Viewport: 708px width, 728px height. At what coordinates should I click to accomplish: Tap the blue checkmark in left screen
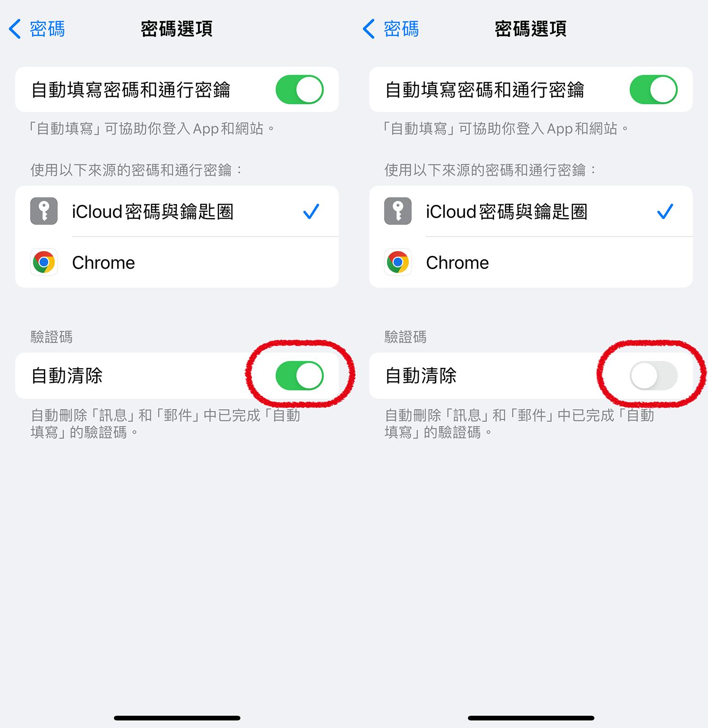pos(311,212)
